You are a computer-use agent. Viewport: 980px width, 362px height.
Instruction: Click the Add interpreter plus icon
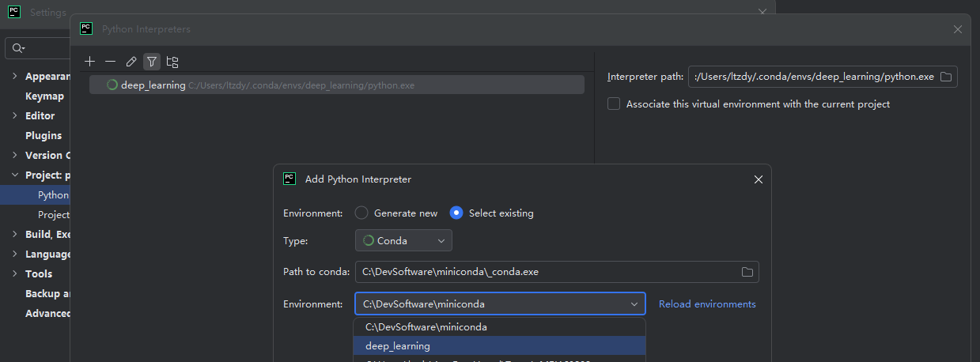(x=90, y=62)
